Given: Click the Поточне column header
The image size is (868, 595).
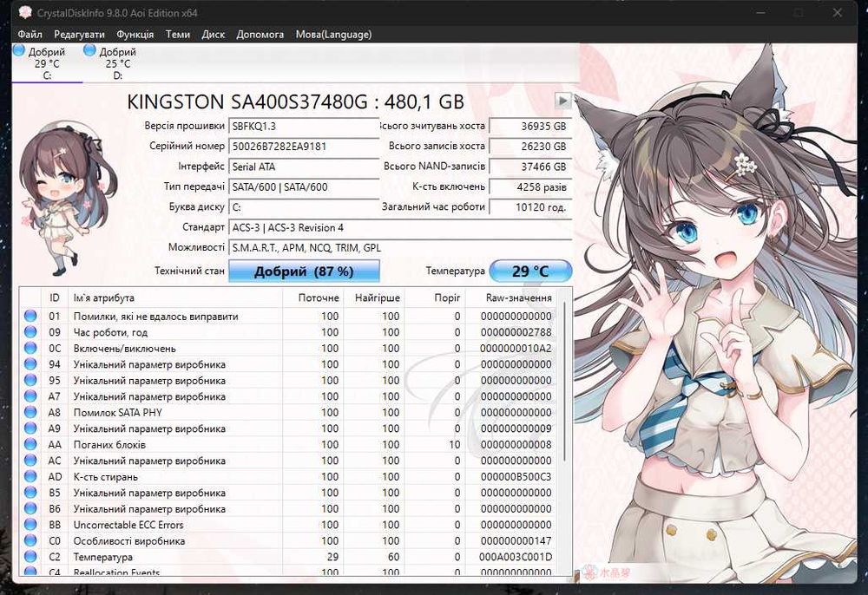Looking at the screenshot, I should point(313,297).
